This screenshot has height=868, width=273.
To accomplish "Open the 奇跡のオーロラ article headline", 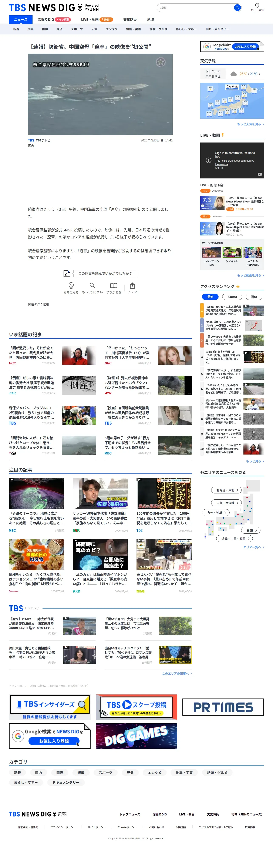I will [x=36, y=518].
